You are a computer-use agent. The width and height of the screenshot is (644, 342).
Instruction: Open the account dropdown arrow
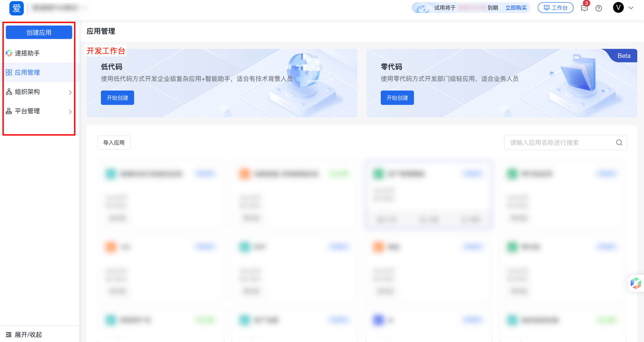(631, 8)
